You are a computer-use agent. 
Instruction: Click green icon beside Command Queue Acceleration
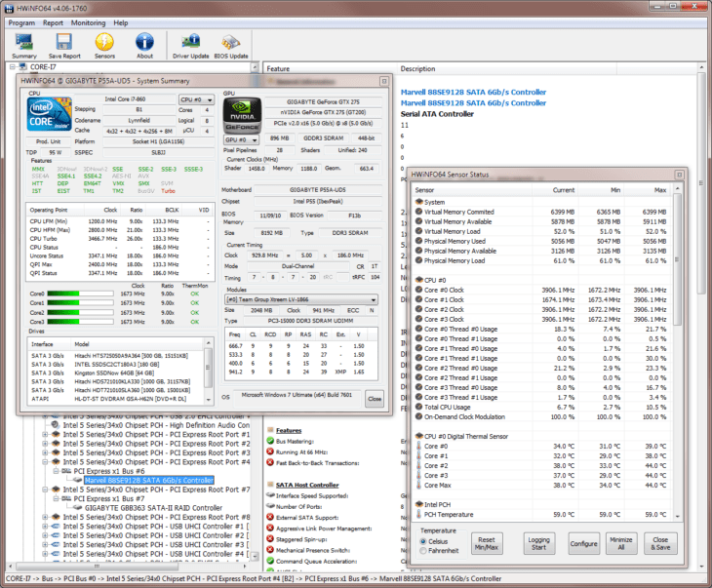click(270, 561)
